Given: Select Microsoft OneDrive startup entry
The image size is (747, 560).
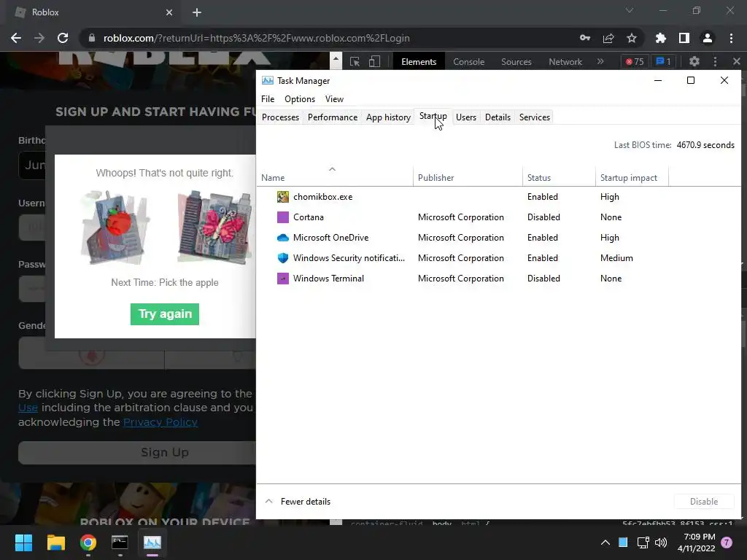Looking at the screenshot, I should click(x=498, y=238).
